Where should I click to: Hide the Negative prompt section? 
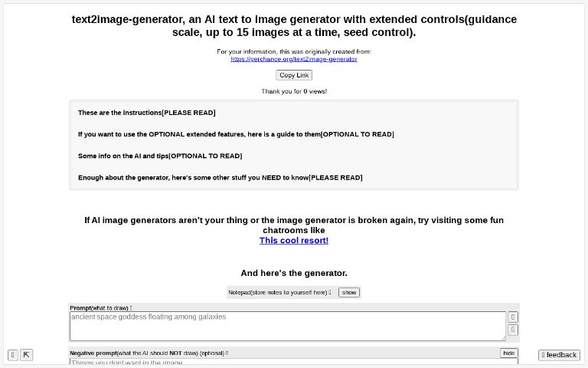click(508, 353)
